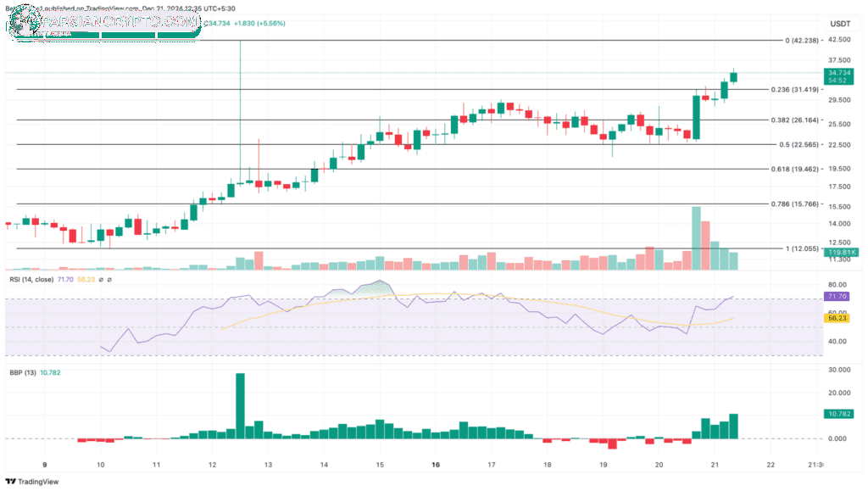Select date label 10 on time axis
The image size is (868, 491).
pyautogui.click(x=101, y=465)
